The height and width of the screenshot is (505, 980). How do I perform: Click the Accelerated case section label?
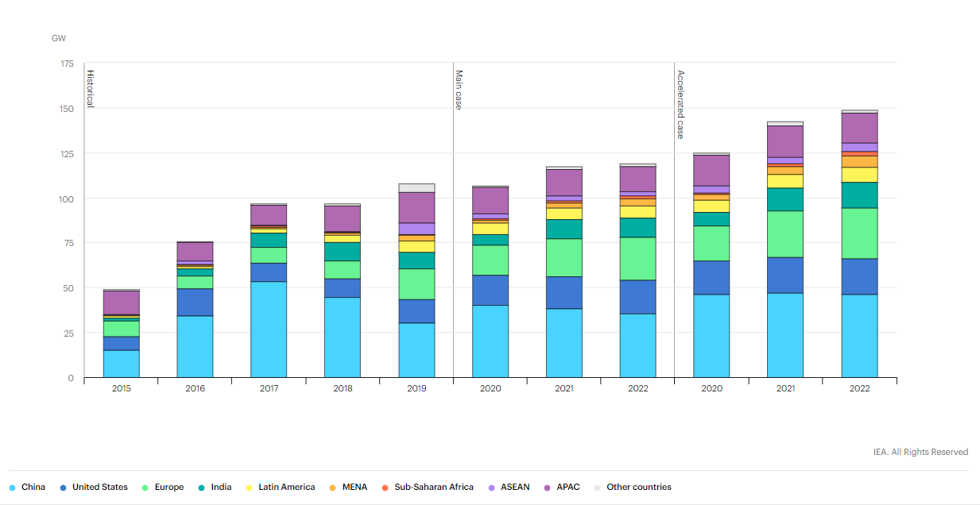point(679,105)
